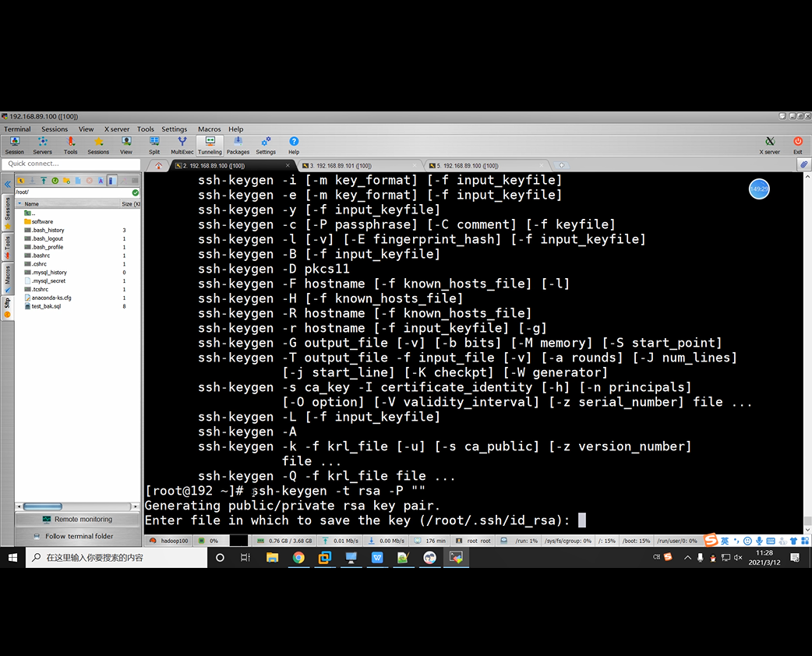Click the View toolbar button
Viewport: 812px width, 656px height.
click(126, 145)
